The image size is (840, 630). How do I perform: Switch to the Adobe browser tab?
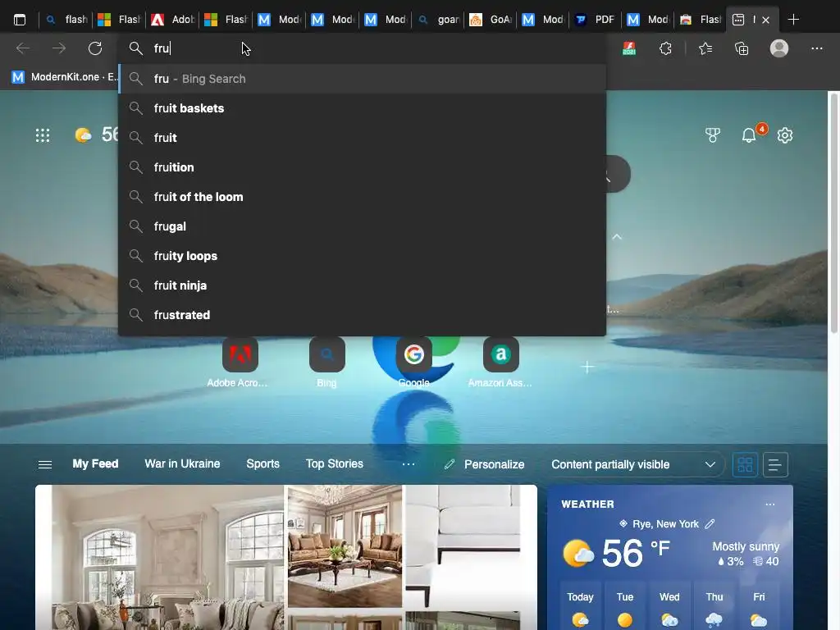tap(172, 20)
